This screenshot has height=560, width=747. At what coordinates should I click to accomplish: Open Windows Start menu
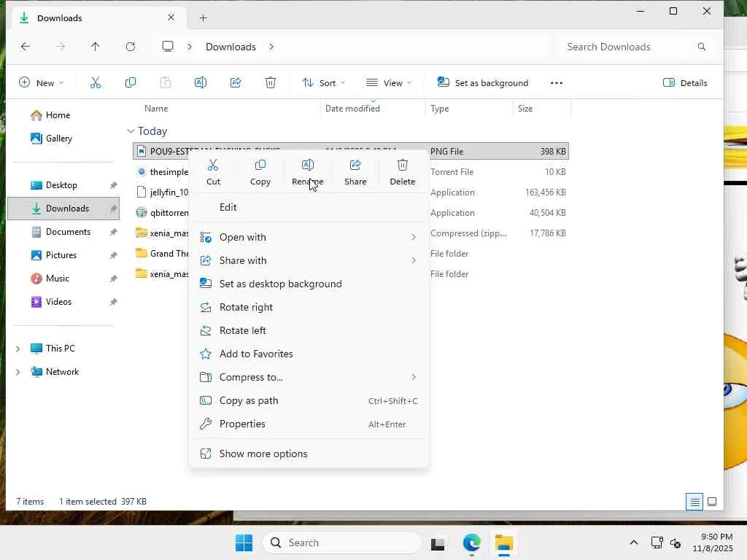point(244,542)
